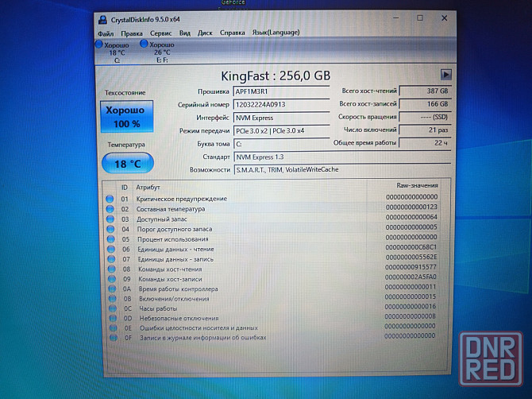Select row Часы работы

point(273,308)
